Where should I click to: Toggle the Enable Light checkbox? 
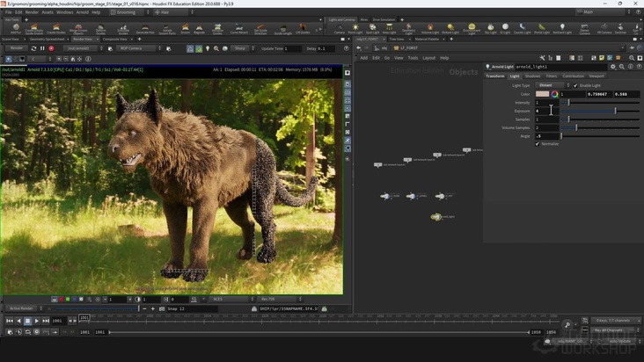575,85
